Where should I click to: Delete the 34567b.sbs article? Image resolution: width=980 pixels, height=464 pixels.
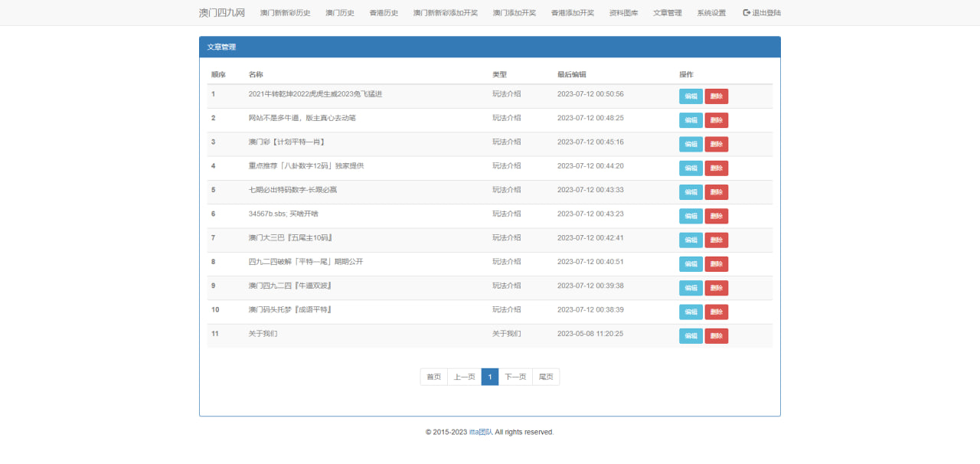point(717,216)
